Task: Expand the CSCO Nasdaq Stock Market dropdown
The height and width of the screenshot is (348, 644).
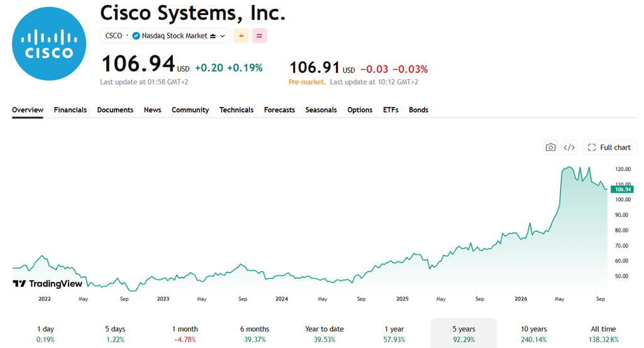Action: pos(165,36)
